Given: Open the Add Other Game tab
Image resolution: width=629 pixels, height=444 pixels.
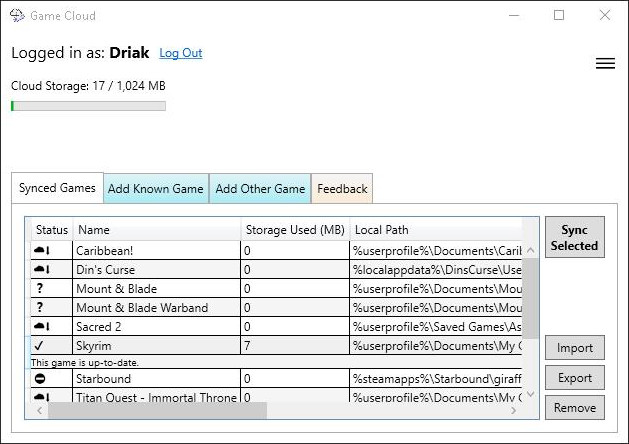Looking at the screenshot, I should point(260,189).
